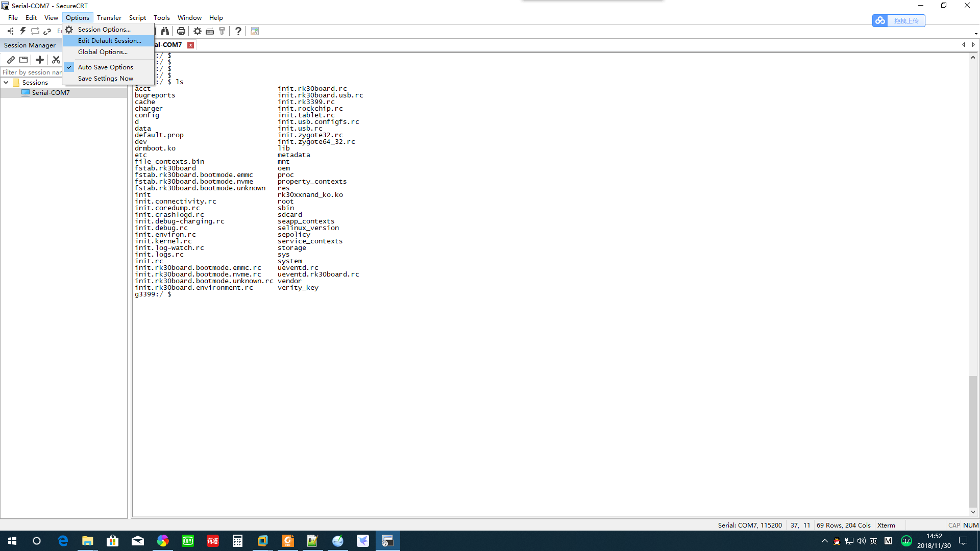Toggle NUM indicator in status bar
Image resolution: width=980 pixels, height=551 pixels.
pos(971,525)
